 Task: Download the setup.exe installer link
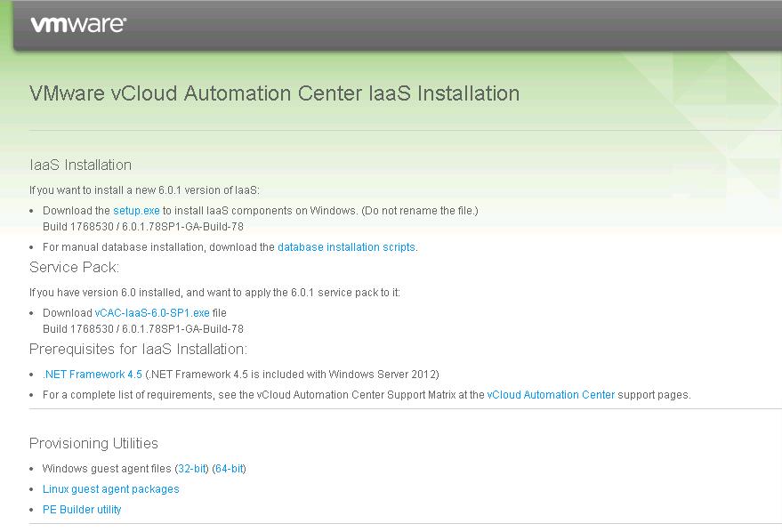coord(136,211)
